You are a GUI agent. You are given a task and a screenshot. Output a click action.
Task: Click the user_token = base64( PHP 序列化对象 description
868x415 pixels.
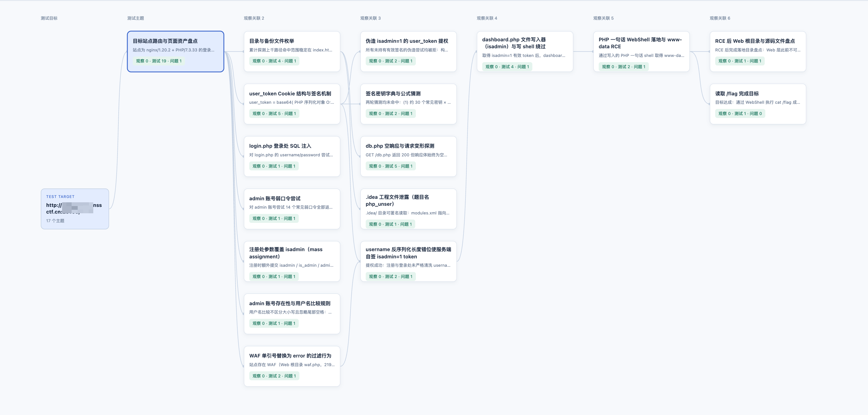(x=292, y=102)
